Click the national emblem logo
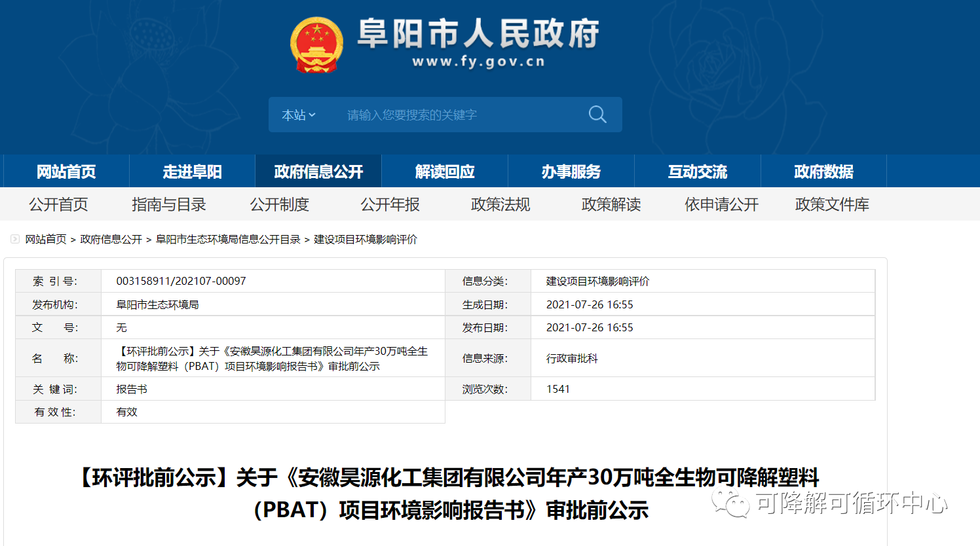The width and height of the screenshot is (980, 546). 317,45
